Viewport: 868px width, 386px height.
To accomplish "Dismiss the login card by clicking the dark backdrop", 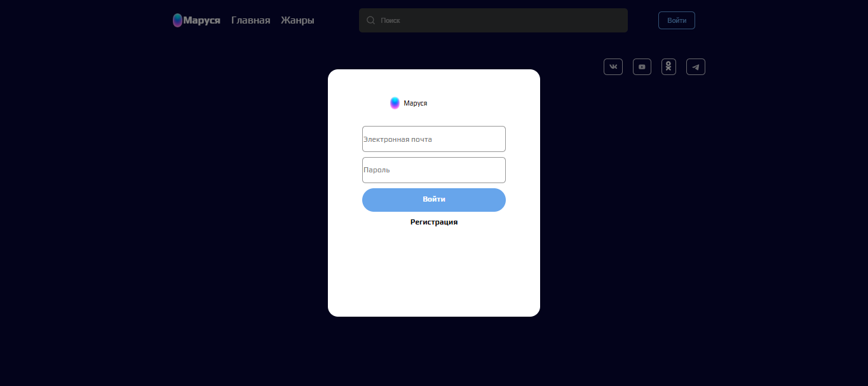I will coord(159,254).
